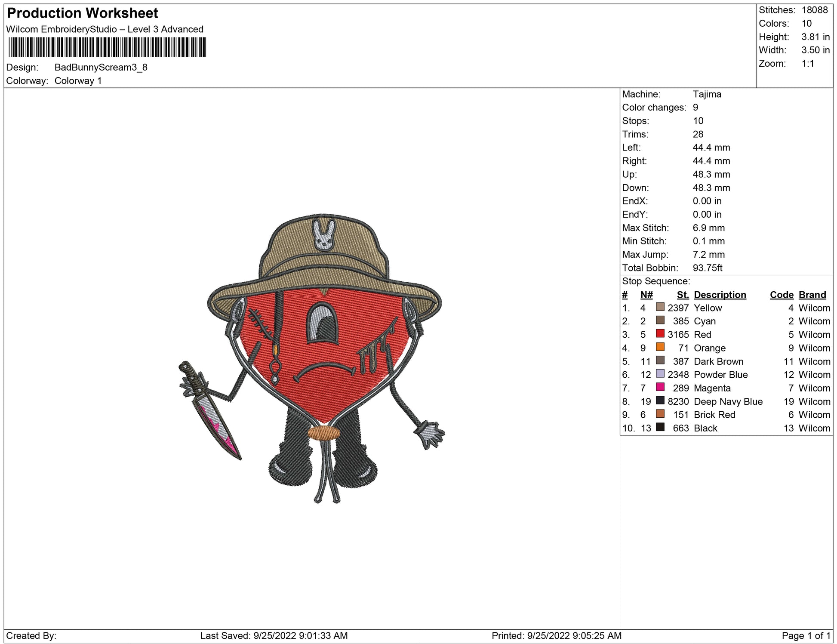This screenshot has height=644, width=837.
Task: Click the barcode under the title
Action: [x=107, y=47]
